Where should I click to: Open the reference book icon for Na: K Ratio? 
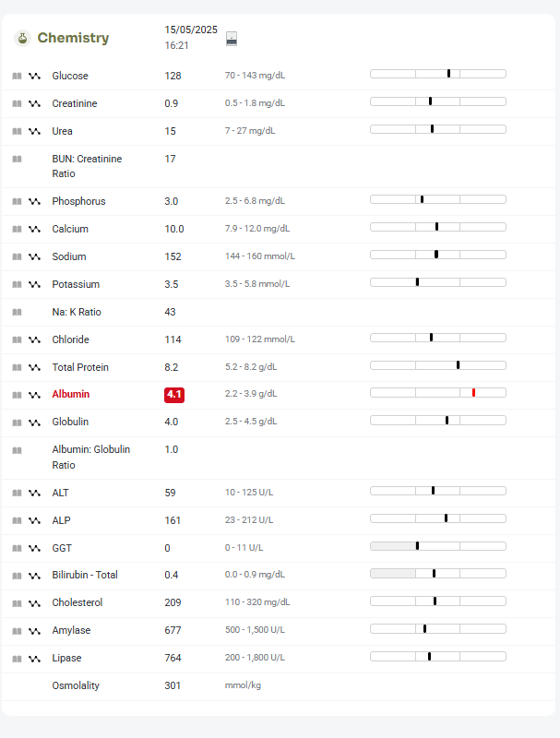17,312
